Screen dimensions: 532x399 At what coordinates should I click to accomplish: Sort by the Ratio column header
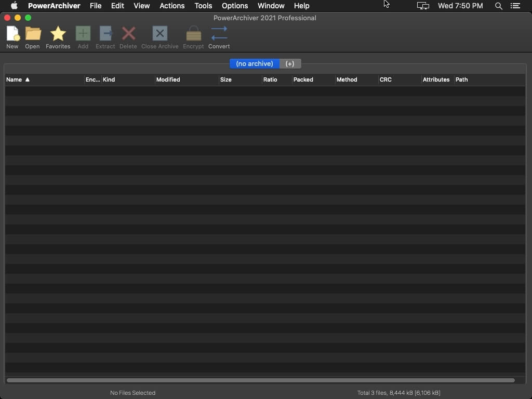pyautogui.click(x=277, y=79)
